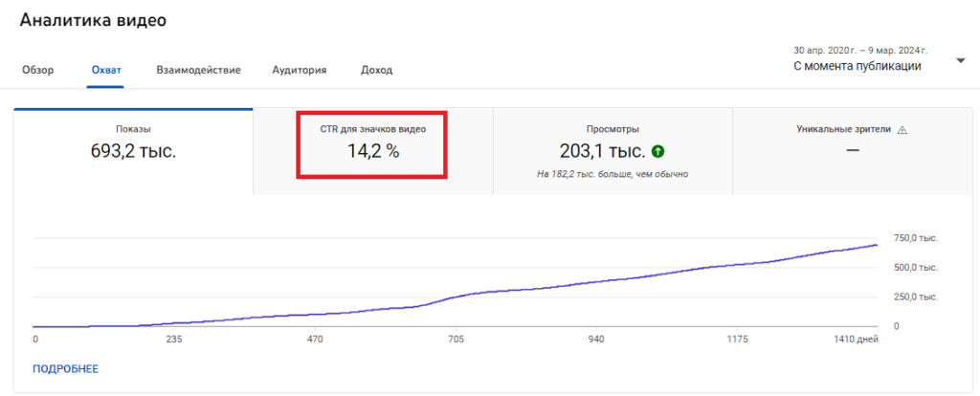This screenshot has height=396, width=980.
Task: Expand the date range dropdown arrow
Action: 960,62
